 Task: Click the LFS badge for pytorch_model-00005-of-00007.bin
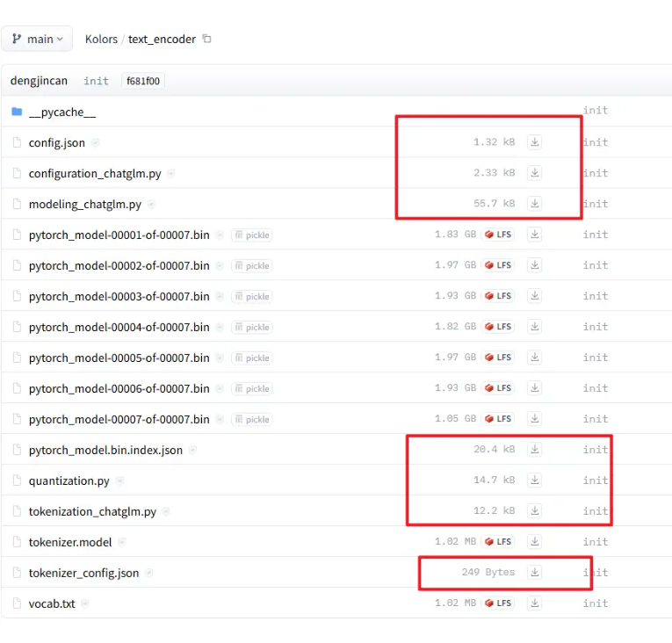click(x=497, y=358)
